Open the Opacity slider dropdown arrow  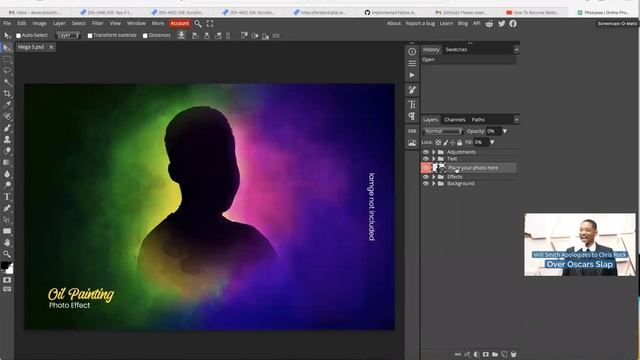(505, 131)
